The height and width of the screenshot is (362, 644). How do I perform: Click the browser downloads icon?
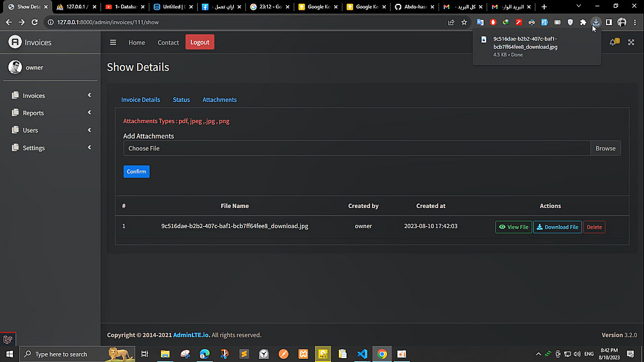(x=596, y=22)
